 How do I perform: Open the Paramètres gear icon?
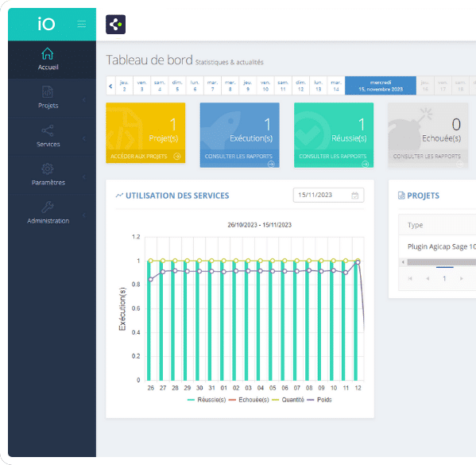48,169
